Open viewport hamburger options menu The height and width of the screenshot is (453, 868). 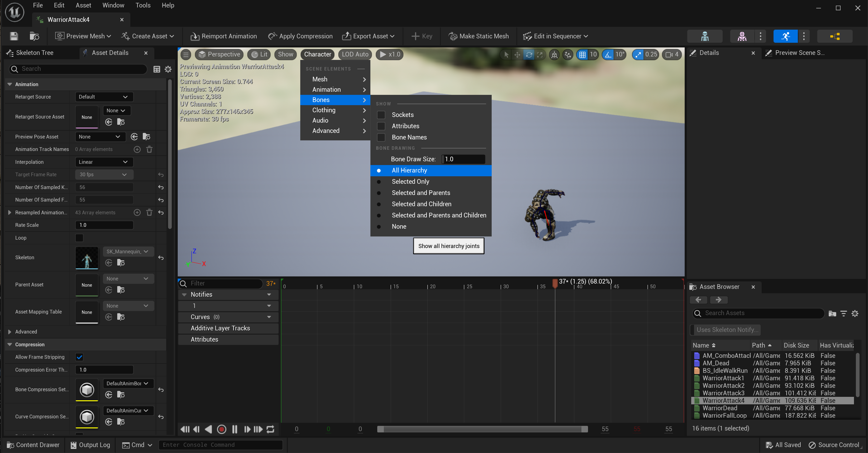tap(186, 54)
